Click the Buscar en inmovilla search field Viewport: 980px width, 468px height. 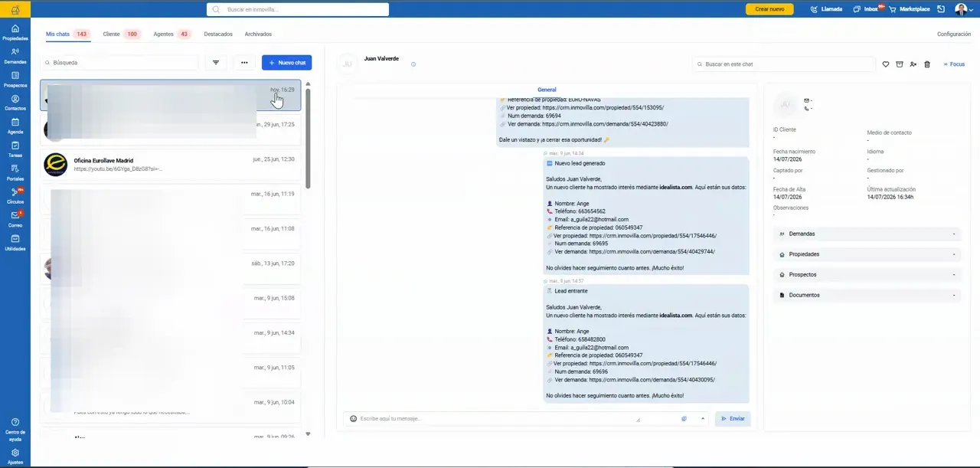298,9
